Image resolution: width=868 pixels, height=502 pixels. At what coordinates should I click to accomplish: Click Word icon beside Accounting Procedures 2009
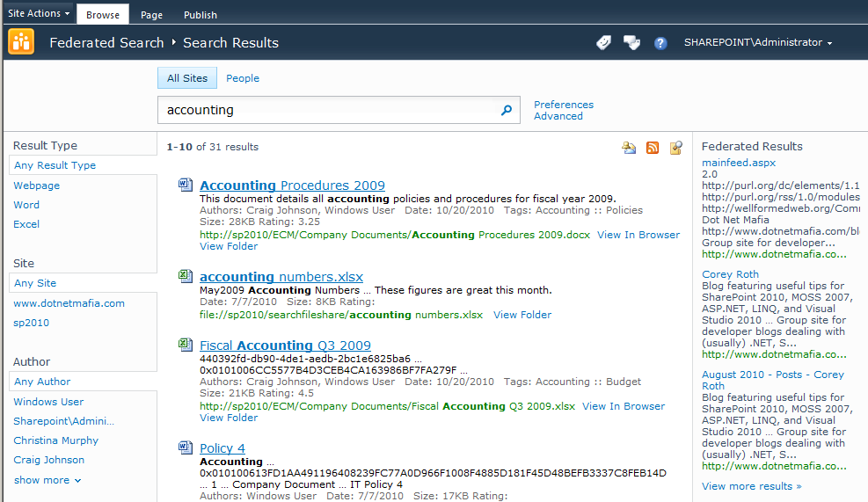[x=186, y=185]
